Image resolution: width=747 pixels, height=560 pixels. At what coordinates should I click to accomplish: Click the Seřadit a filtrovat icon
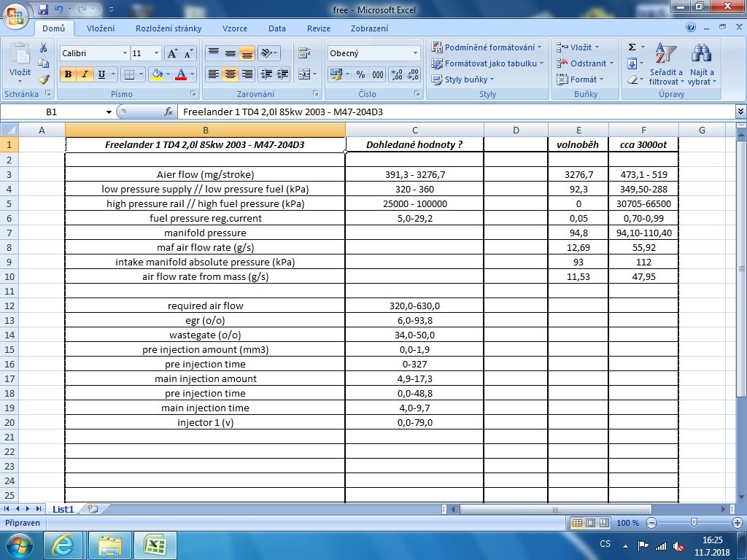(665, 64)
